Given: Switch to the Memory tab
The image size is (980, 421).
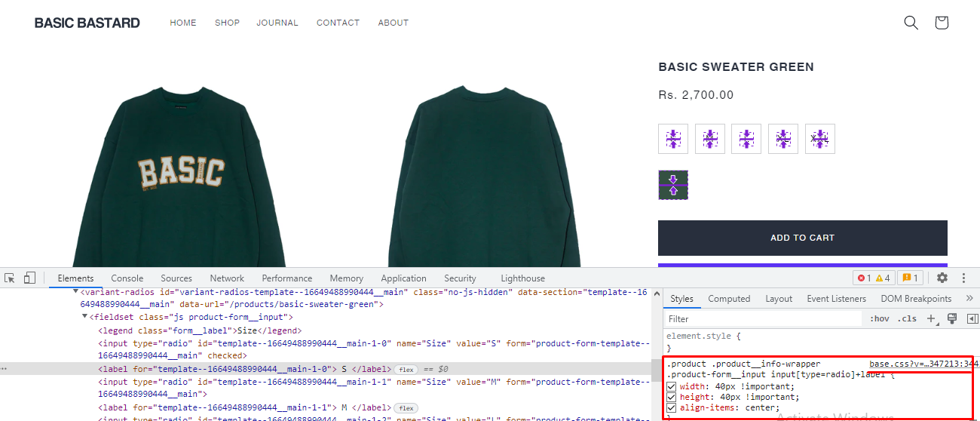Looking at the screenshot, I should click(x=346, y=278).
